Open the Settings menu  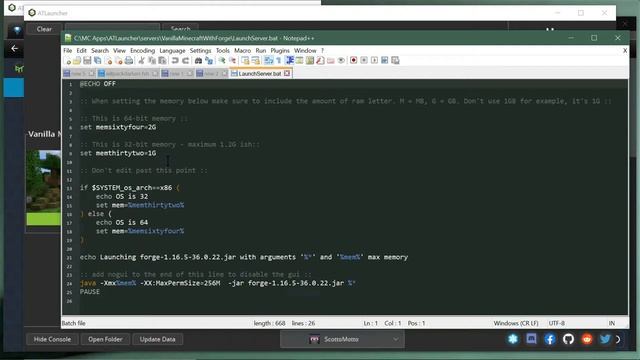coord(200,50)
